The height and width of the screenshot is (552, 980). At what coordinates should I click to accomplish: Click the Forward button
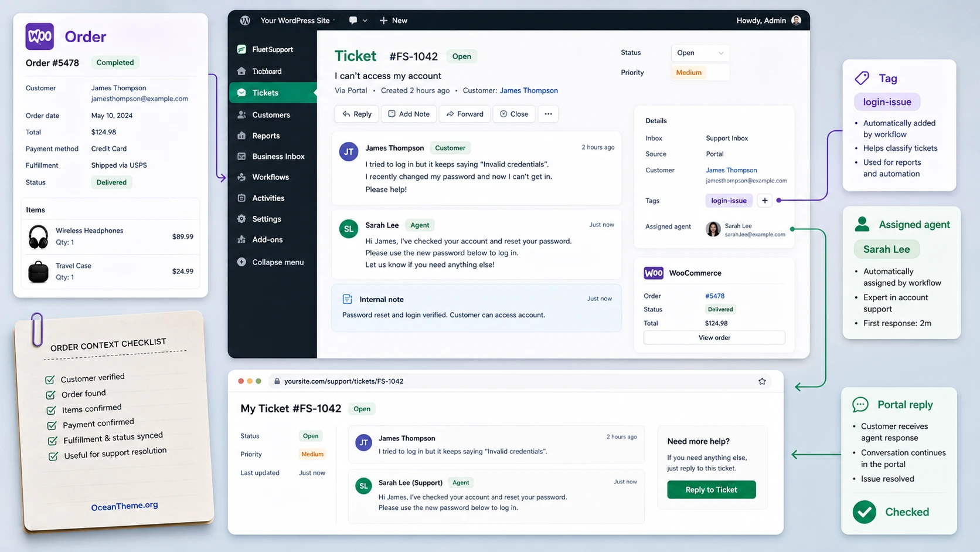click(465, 114)
